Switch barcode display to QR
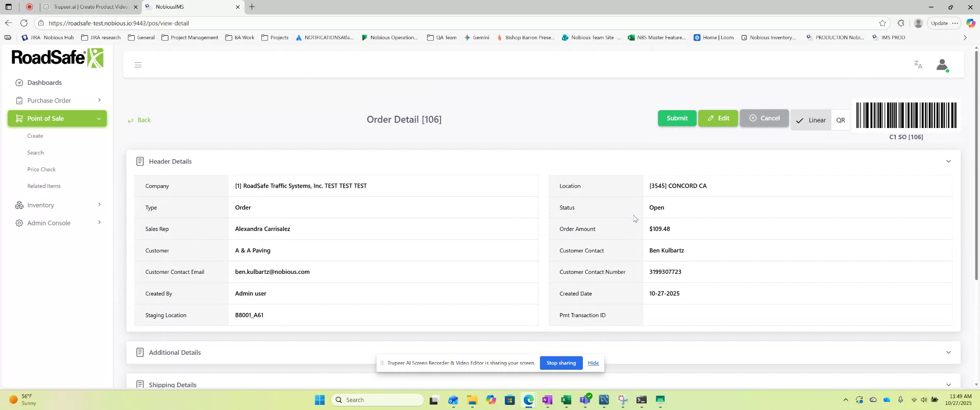 pyautogui.click(x=840, y=120)
